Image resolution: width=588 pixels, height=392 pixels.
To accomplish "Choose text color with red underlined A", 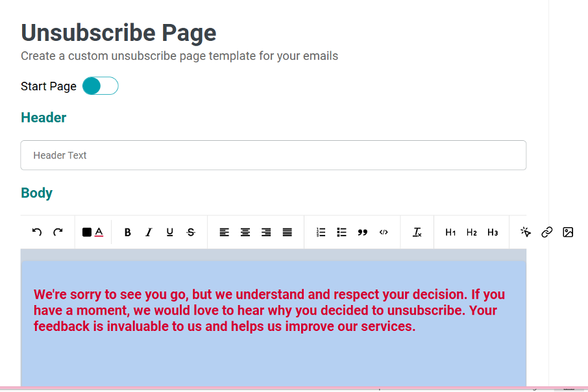I will pyautogui.click(x=99, y=232).
